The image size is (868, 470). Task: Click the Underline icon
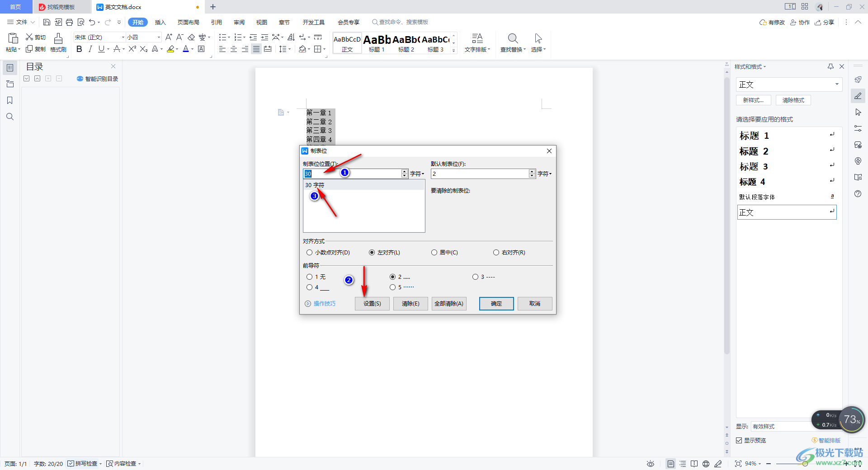coord(101,49)
